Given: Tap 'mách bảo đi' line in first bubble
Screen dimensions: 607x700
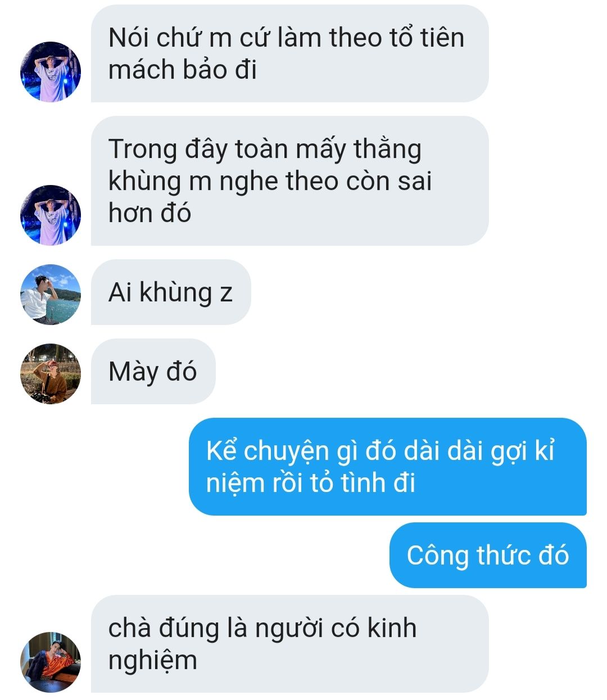Looking at the screenshot, I should 182,70.
